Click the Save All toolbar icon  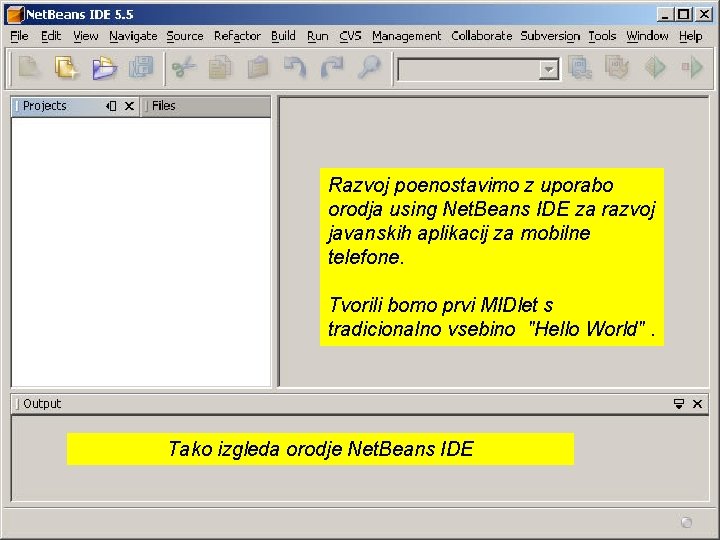(x=141, y=68)
